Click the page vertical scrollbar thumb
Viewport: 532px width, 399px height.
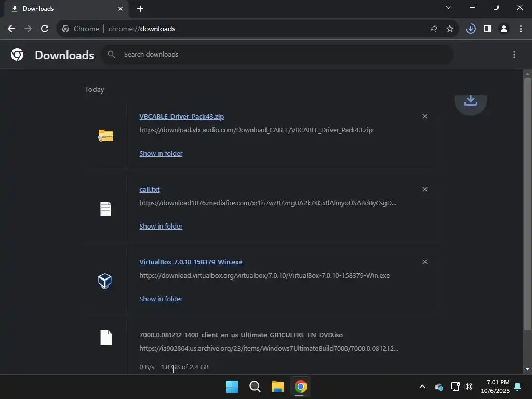click(x=527, y=204)
